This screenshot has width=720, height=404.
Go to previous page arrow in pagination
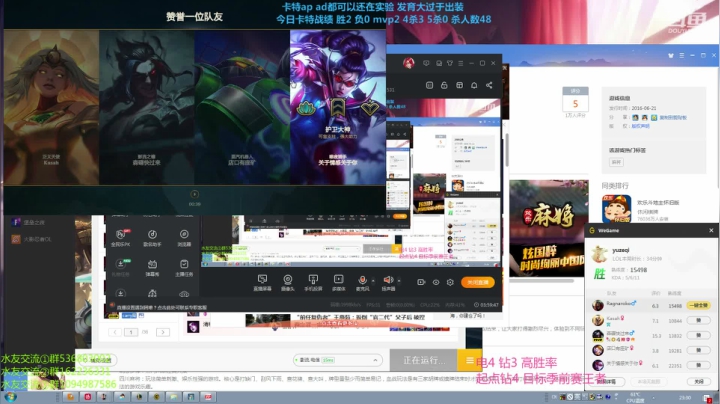point(115,332)
